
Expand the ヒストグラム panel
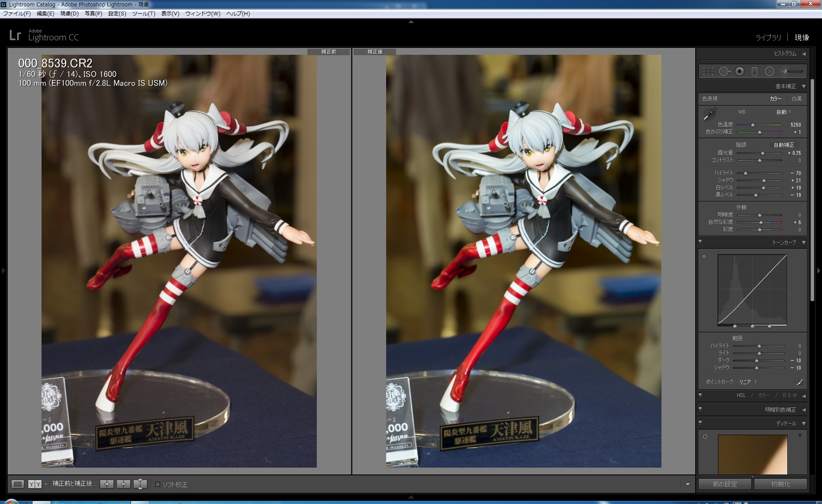click(x=804, y=54)
